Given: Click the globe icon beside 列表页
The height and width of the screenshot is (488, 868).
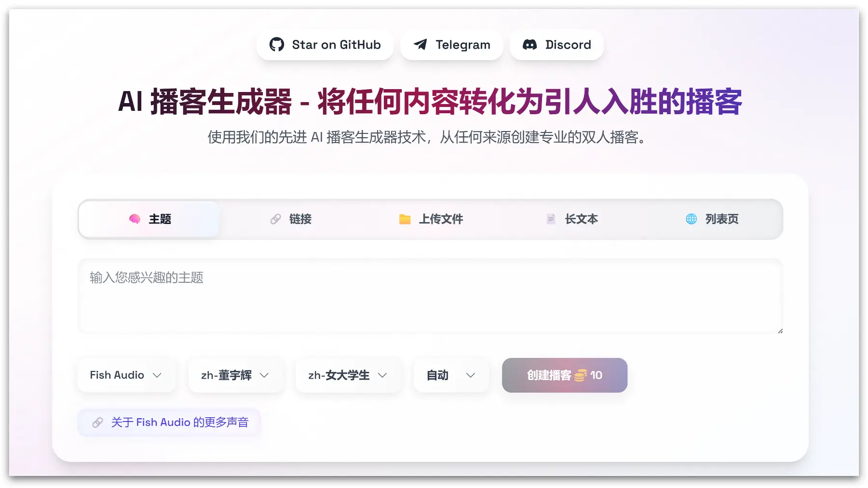Looking at the screenshot, I should pyautogui.click(x=692, y=219).
